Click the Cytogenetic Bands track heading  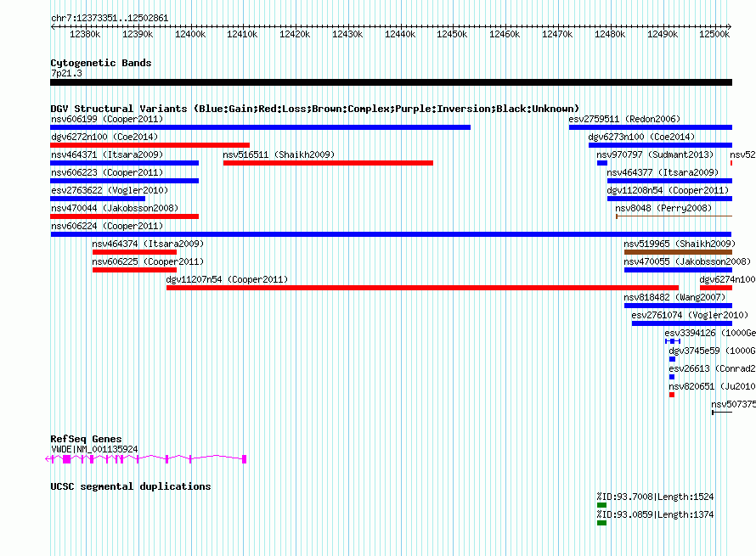(x=101, y=63)
